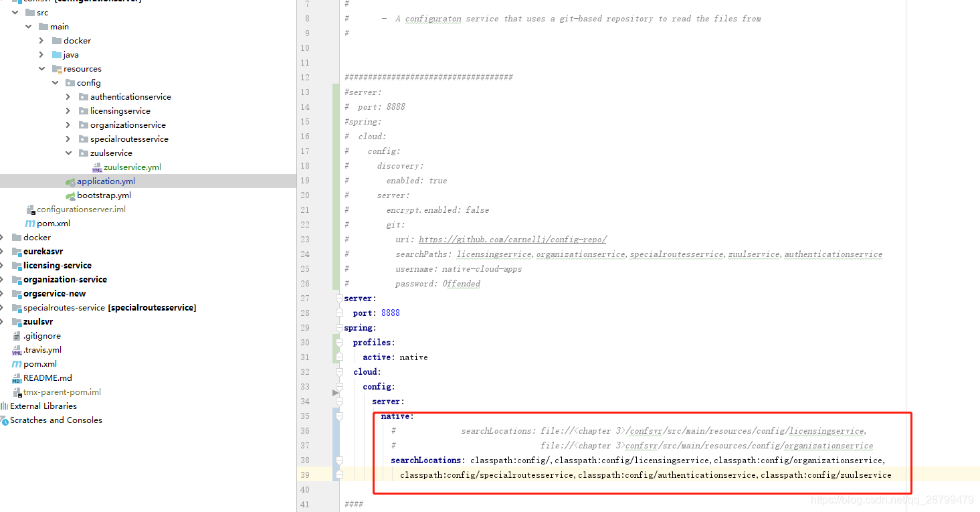Click the port value 8888
Screen dimensions: 980x512
click(x=391, y=313)
